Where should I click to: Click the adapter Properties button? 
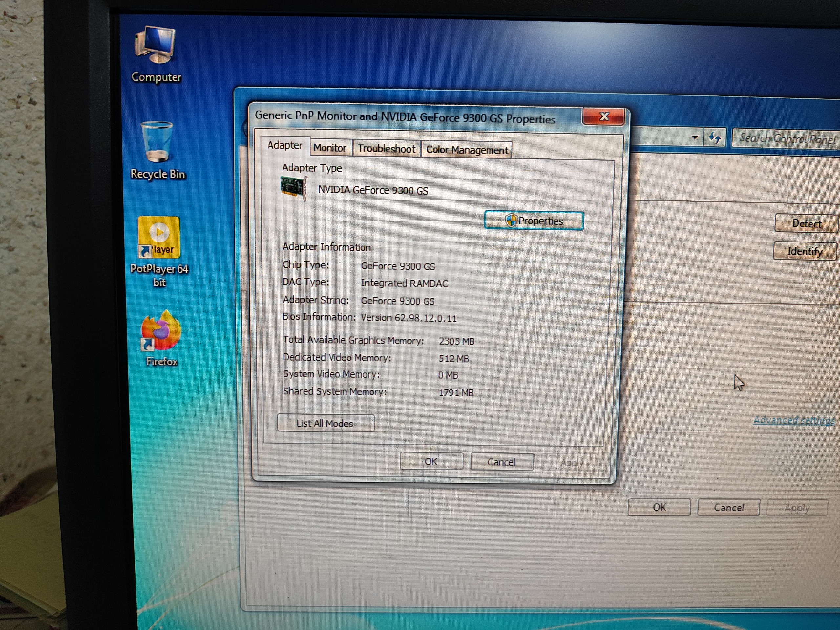(x=534, y=220)
